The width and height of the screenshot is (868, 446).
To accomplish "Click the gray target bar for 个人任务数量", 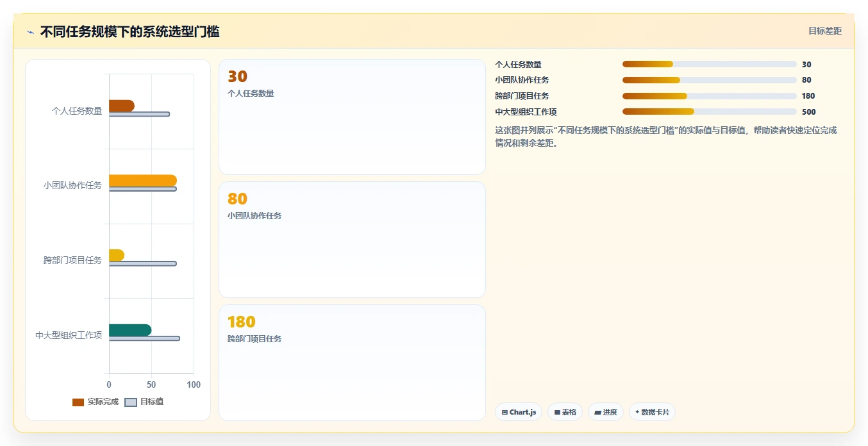I will (x=139, y=114).
